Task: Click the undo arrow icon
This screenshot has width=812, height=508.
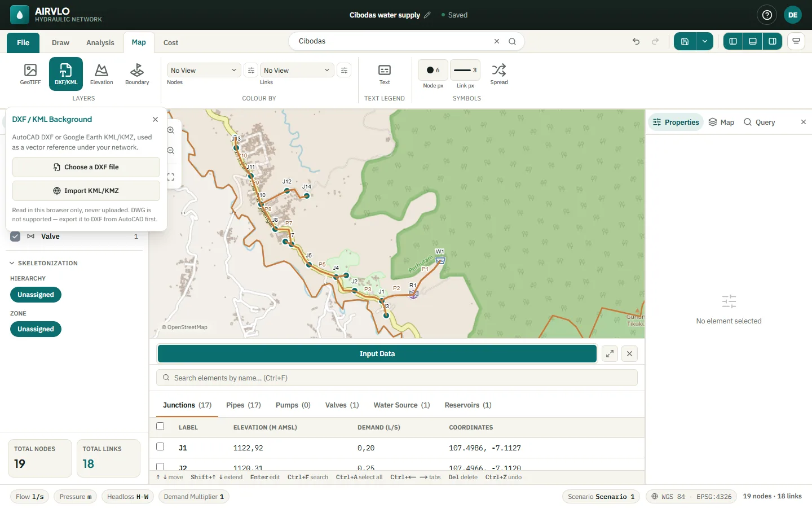Action: click(x=636, y=41)
